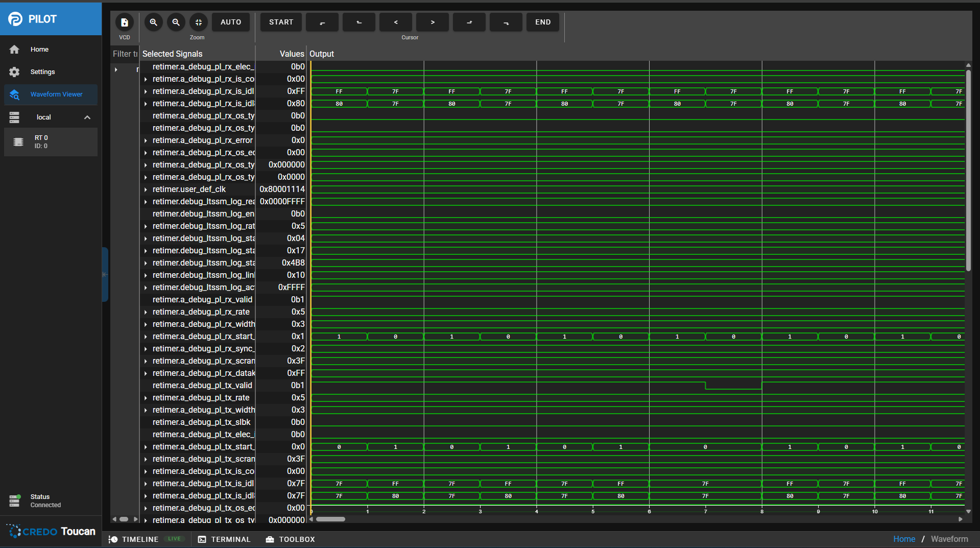Move cursor one step right

click(433, 22)
